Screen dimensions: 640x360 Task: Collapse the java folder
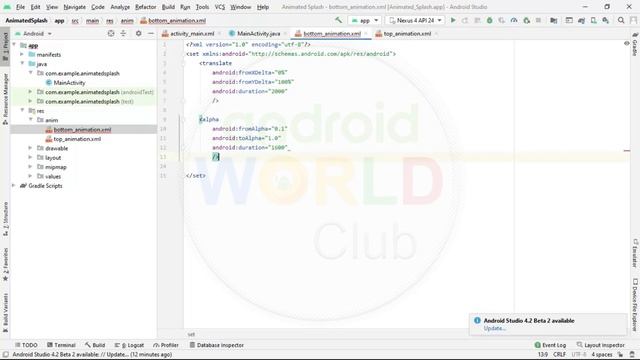tap(22, 64)
